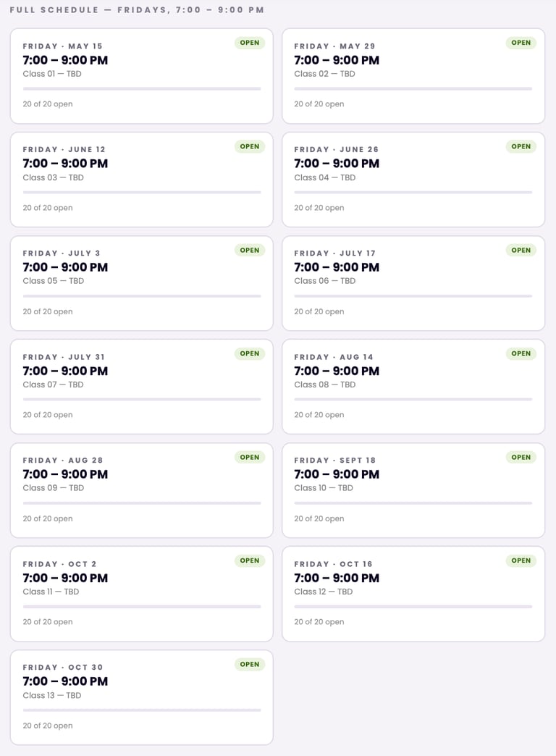Select the Friday Oct 30 session card
556x756 pixels.
(x=141, y=697)
